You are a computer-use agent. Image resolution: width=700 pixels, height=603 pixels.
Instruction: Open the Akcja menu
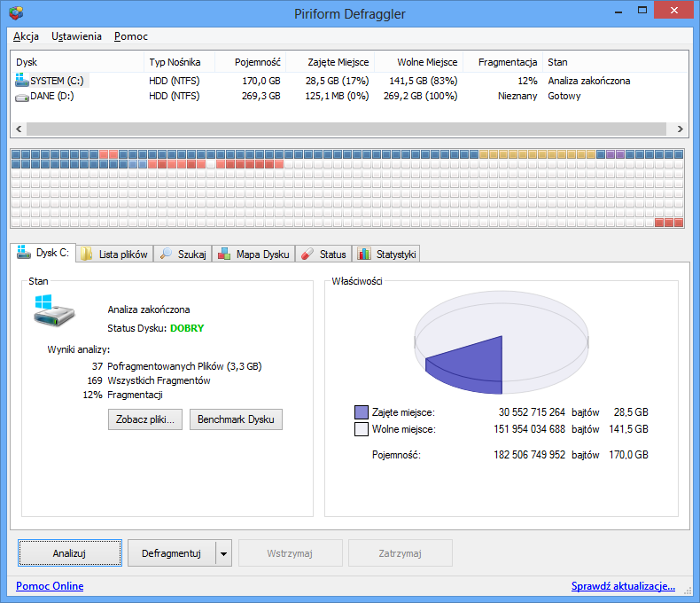(x=26, y=36)
